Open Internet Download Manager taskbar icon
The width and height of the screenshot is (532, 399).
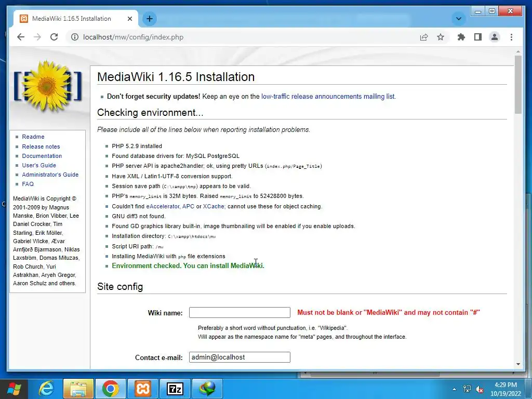point(207,389)
